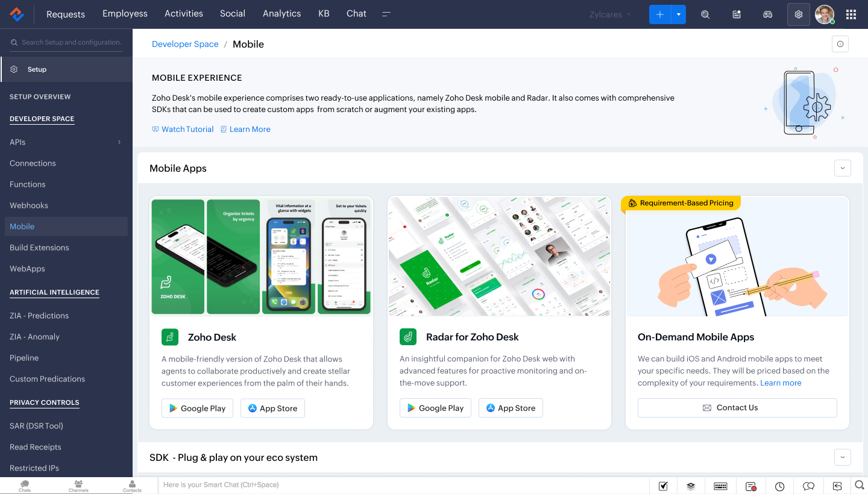This screenshot has width=868, height=494.
Task: Open Custom Predications
Action: (47, 379)
